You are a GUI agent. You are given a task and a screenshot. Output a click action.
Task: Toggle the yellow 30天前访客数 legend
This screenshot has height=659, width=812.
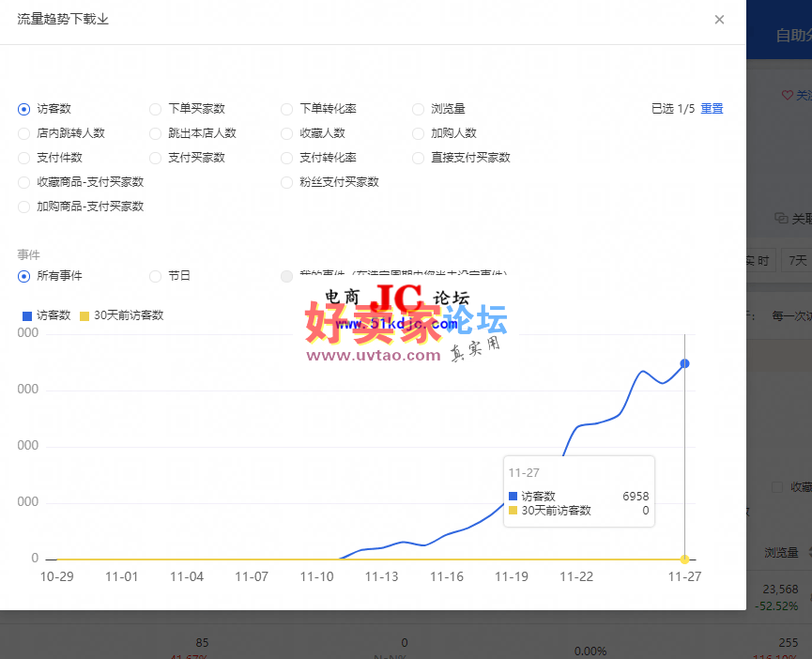tap(122, 315)
